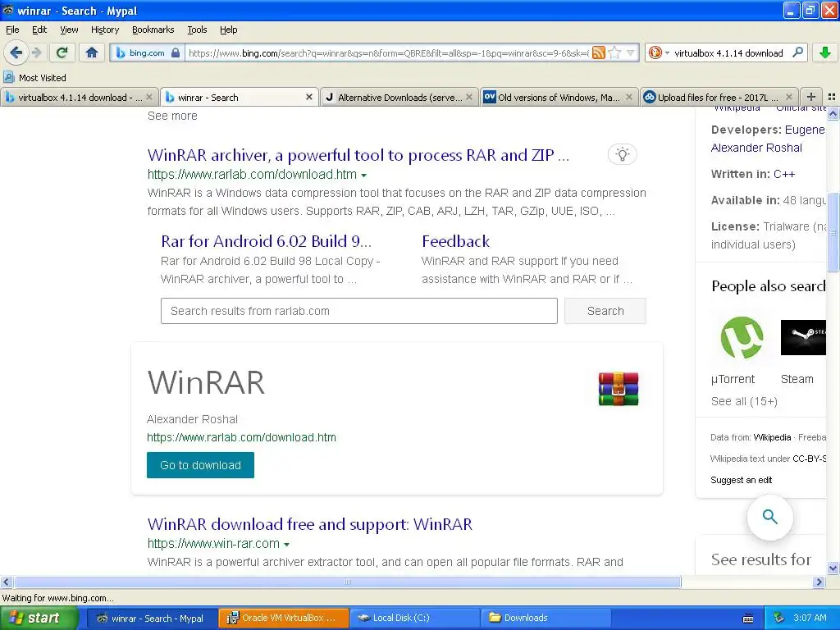The image size is (840, 630).
Task: Close the Old versions of Windows tab
Action: point(629,97)
